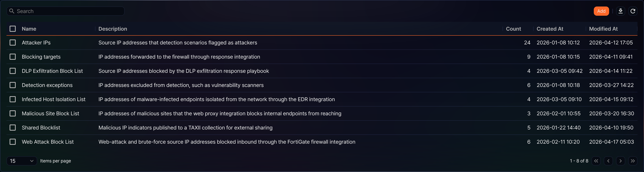Refresh the list with reload icon
Image resolution: width=644 pixels, height=172 pixels.
click(x=633, y=11)
